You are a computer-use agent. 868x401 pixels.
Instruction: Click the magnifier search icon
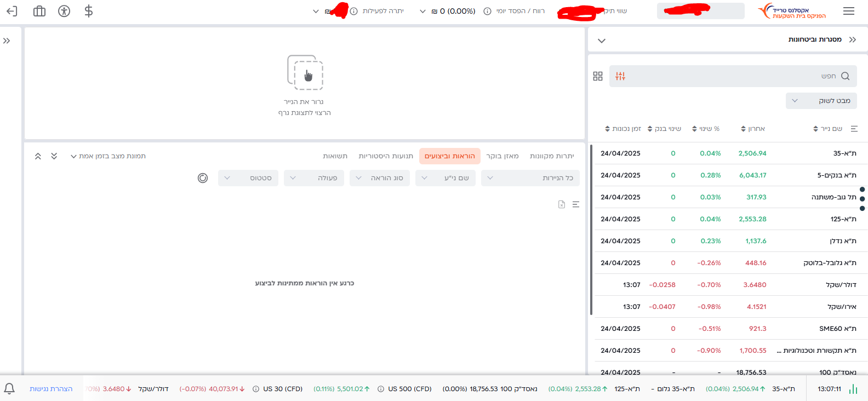[x=846, y=76]
